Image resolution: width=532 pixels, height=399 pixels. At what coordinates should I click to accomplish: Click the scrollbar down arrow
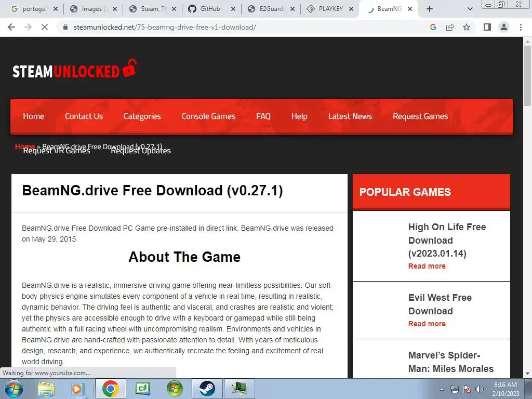point(527,374)
